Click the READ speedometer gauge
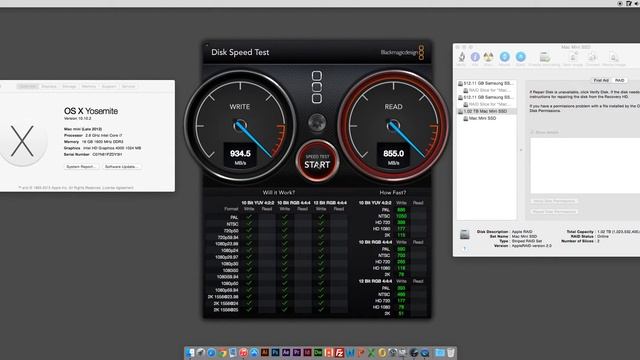This screenshot has width=640, height=360. tap(393, 126)
